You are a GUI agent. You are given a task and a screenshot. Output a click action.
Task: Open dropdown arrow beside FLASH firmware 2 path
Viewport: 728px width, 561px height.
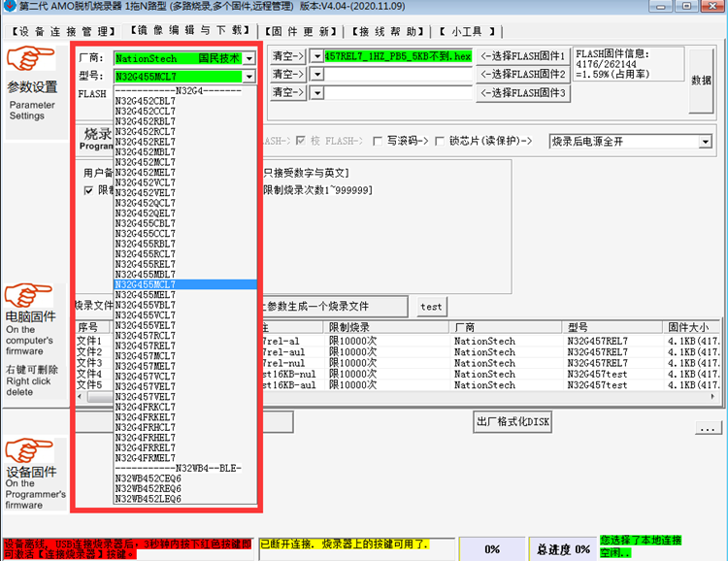(x=316, y=75)
